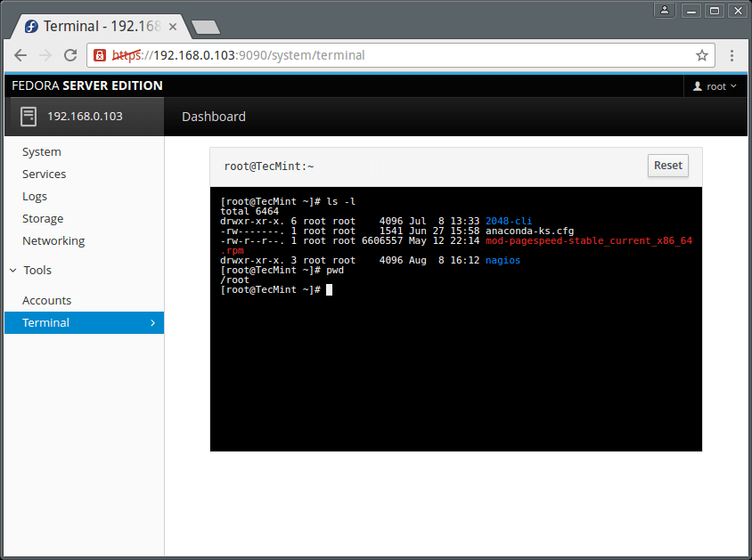752x560 pixels.
Task: Close the Terminal browser tab
Action: click(x=173, y=27)
